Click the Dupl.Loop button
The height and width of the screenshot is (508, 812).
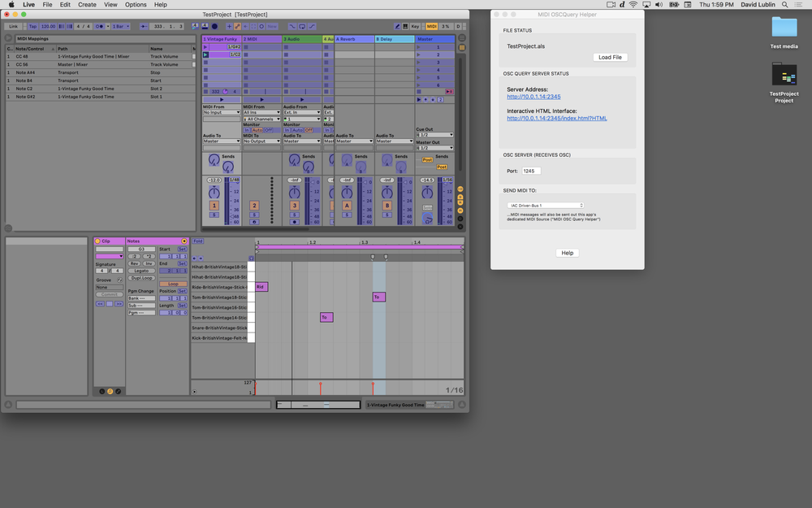tap(141, 278)
